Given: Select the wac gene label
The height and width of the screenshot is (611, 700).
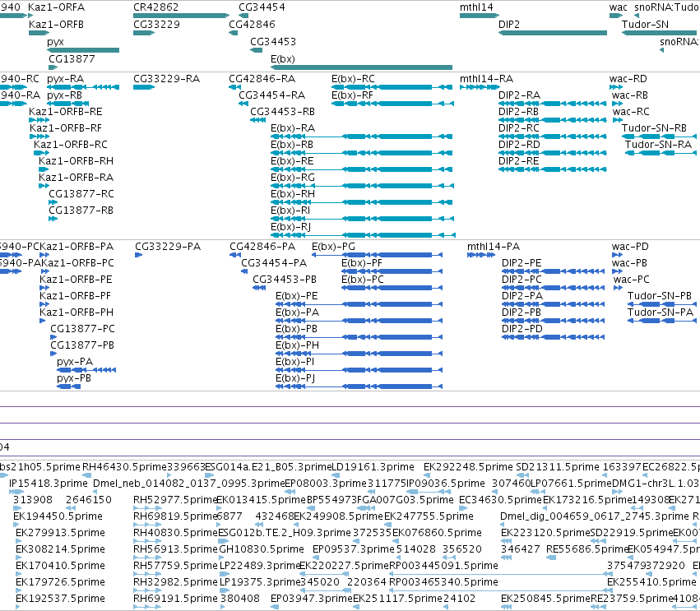Looking at the screenshot, I should coord(619,7).
